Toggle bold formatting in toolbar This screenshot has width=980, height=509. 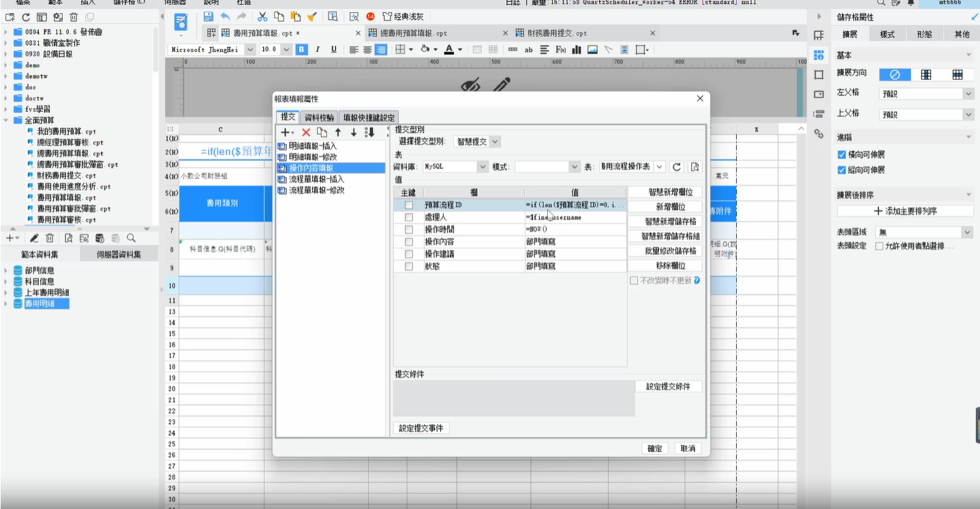click(301, 49)
